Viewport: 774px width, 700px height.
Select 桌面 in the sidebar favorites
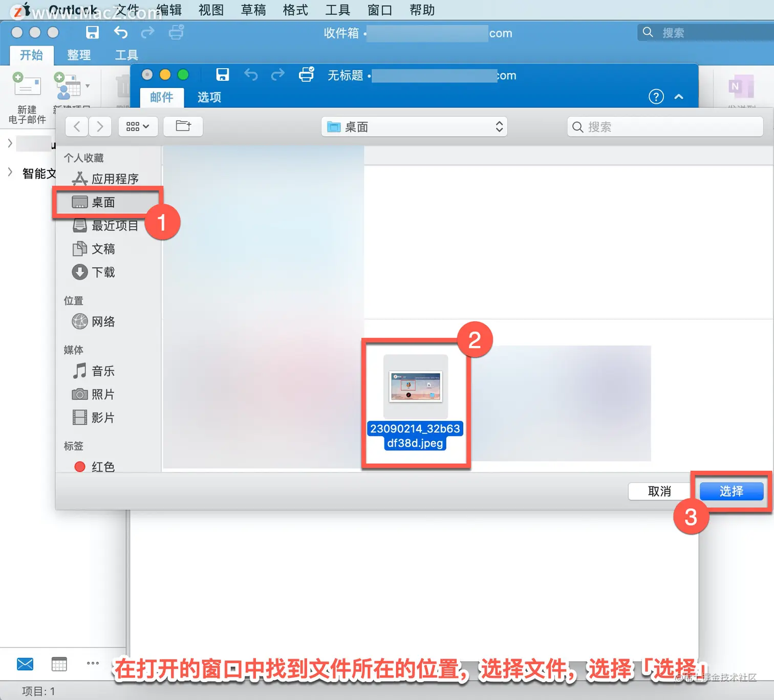coord(107,202)
